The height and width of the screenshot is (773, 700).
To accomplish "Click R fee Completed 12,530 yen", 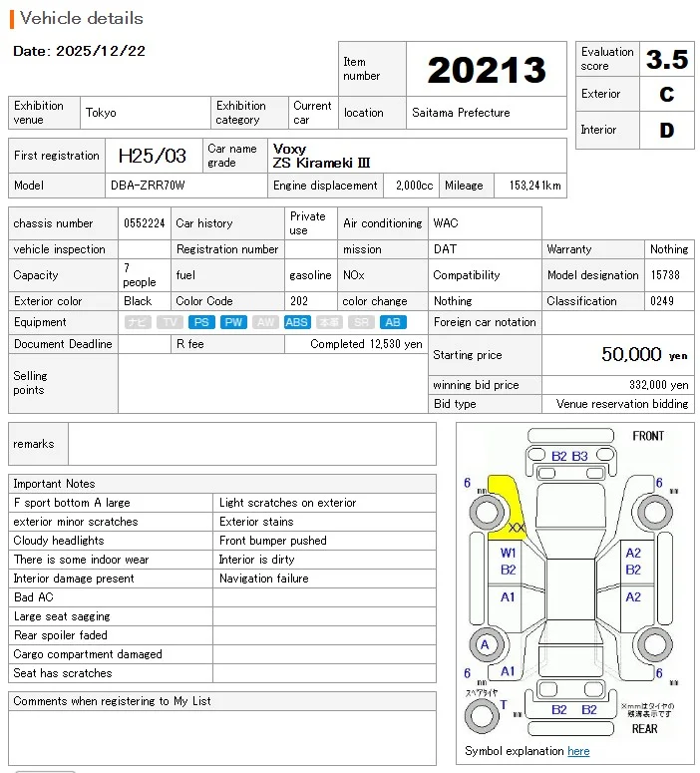I will click(366, 344).
